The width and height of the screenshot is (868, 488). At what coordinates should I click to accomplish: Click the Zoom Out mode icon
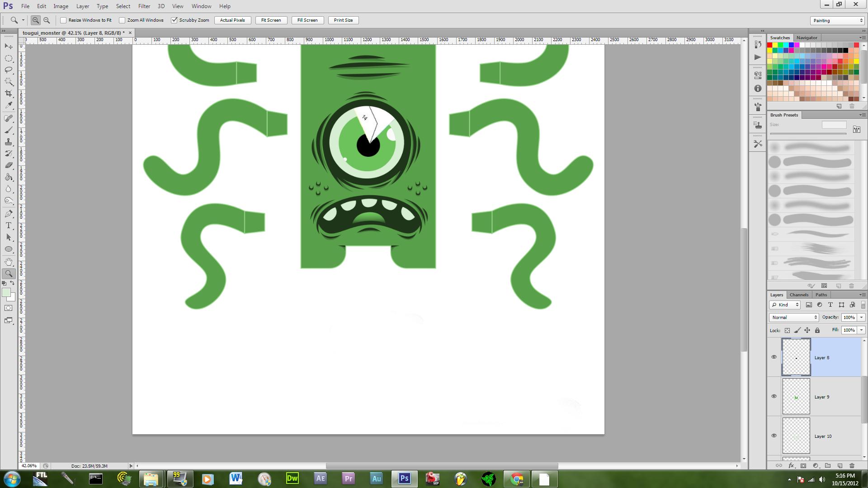coord(47,20)
